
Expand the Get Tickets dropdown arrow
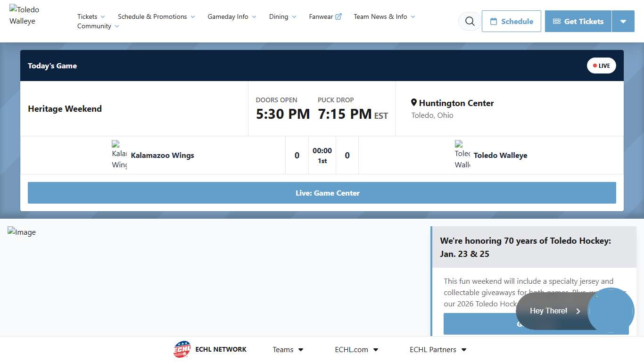click(623, 21)
